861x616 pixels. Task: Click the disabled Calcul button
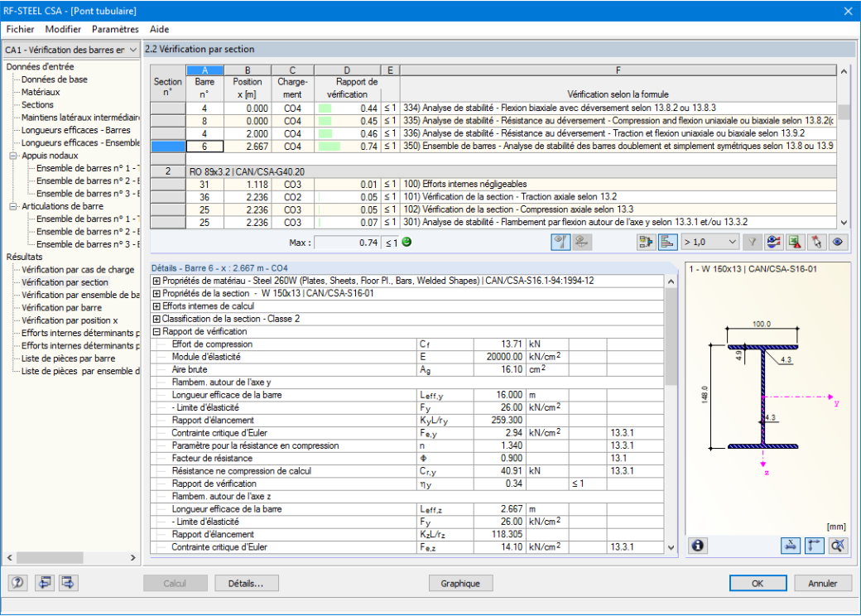(176, 583)
